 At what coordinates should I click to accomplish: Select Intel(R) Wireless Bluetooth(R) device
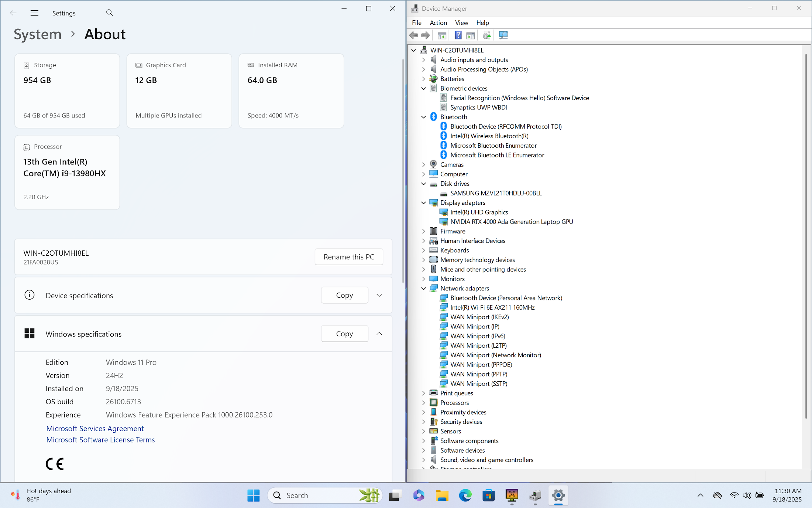tap(489, 136)
